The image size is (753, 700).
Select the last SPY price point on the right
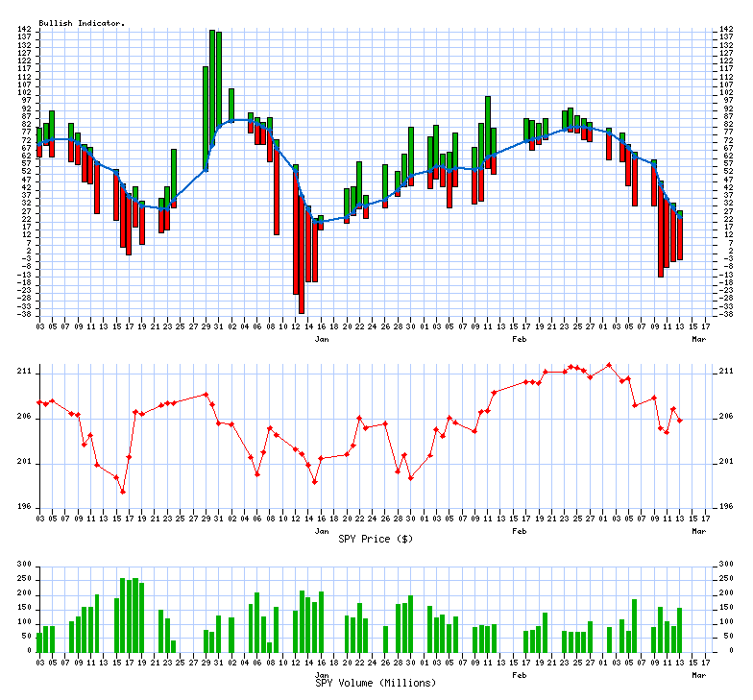coord(680,421)
